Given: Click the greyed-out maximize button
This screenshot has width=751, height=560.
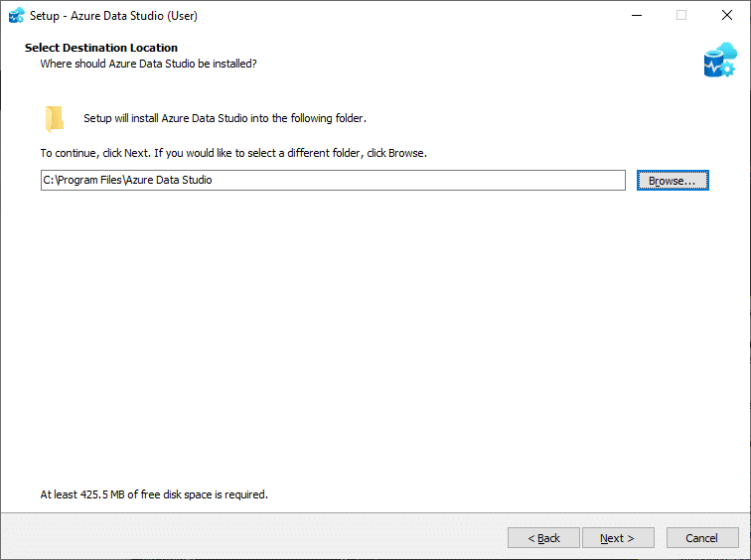Looking at the screenshot, I should pyautogui.click(x=681, y=15).
